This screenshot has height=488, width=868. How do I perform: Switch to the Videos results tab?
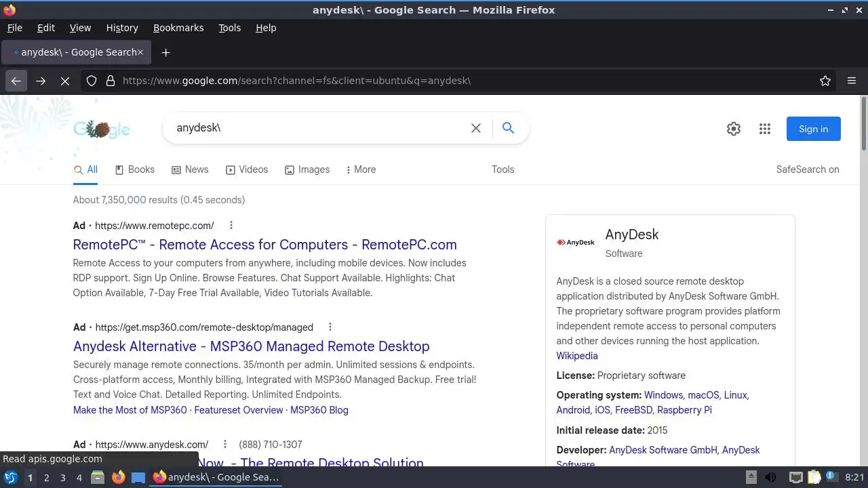(247, 169)
